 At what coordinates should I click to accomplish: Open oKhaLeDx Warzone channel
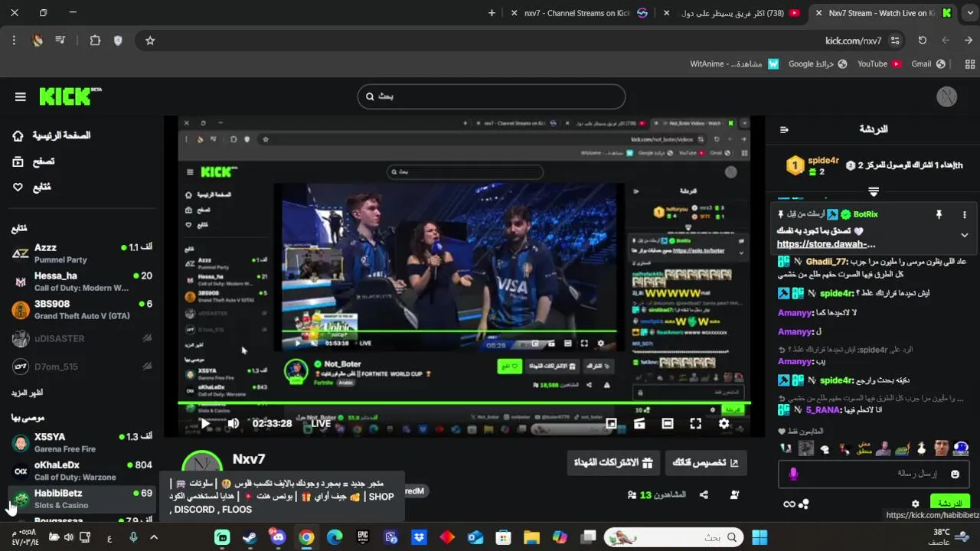coord(81,471)
